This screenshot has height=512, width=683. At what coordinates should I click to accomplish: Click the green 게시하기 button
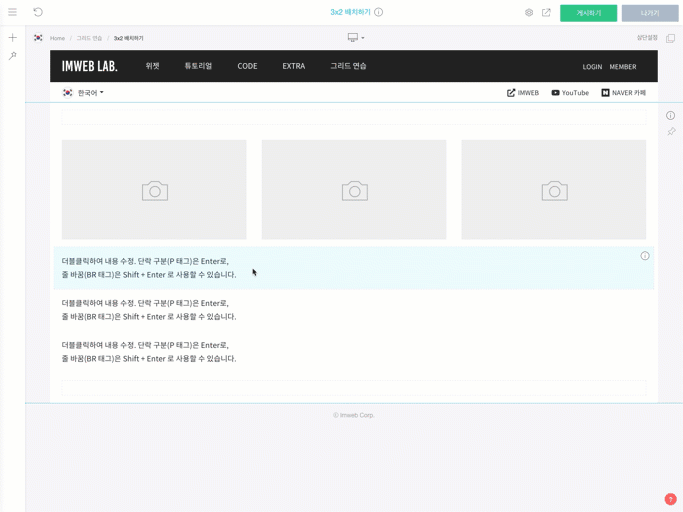point(588,13)
